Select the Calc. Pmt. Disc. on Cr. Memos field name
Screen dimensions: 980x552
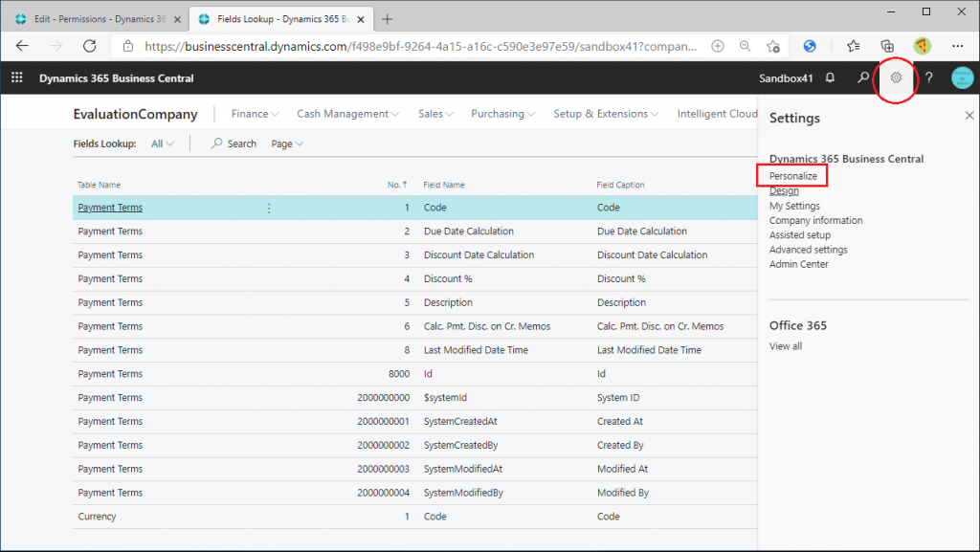(x=487, y=326)
